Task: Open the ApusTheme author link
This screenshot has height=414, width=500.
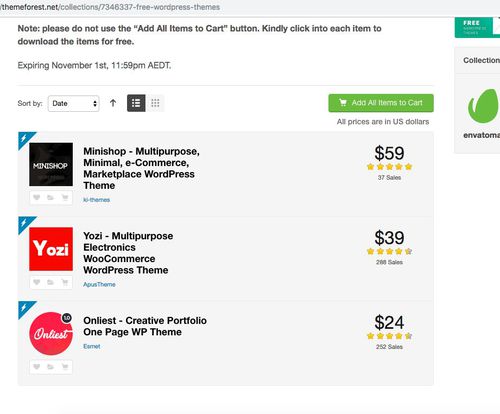Action: [x=99, y=284]
